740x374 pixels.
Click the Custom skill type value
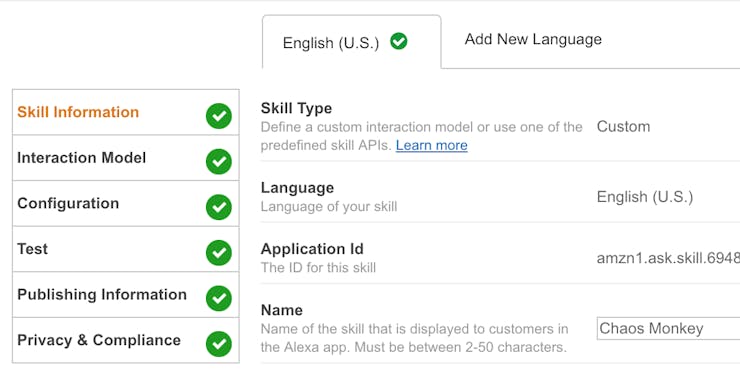click(x=623, y=127)
